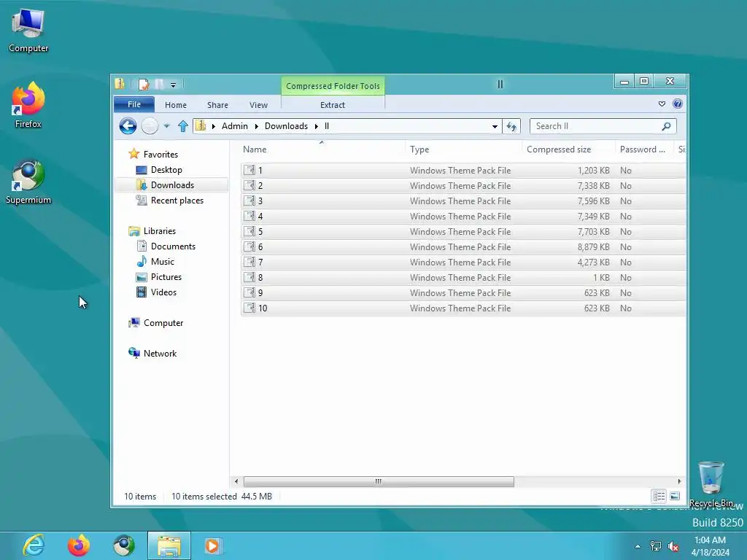The width and height of the screenshot is (747, 560).
Task: Open the File tab
Action: click(134, 104)
